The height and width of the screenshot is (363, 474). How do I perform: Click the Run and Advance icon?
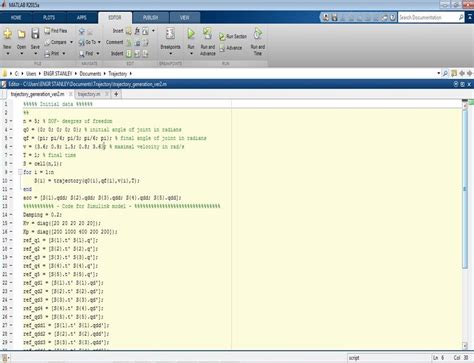pos(207,34)
